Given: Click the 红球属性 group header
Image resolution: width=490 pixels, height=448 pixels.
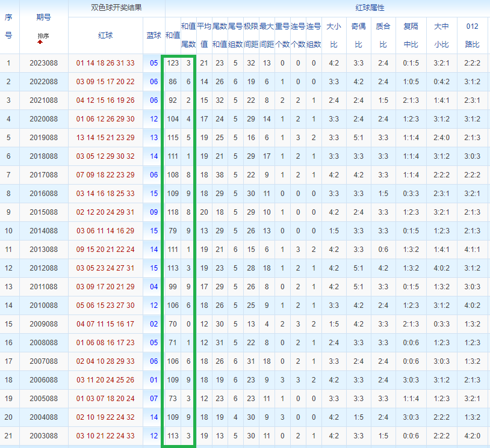Looking at the screenshot, I should [x=370, y=8].
